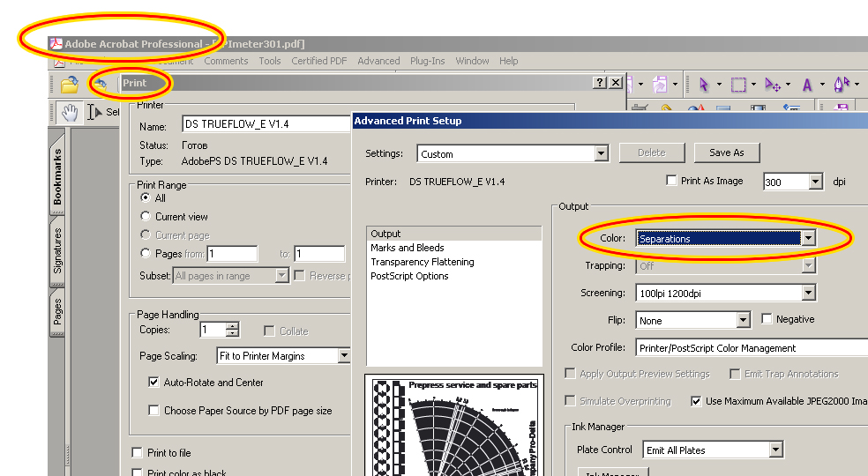Click the Delete settings button

click(652, 152)
